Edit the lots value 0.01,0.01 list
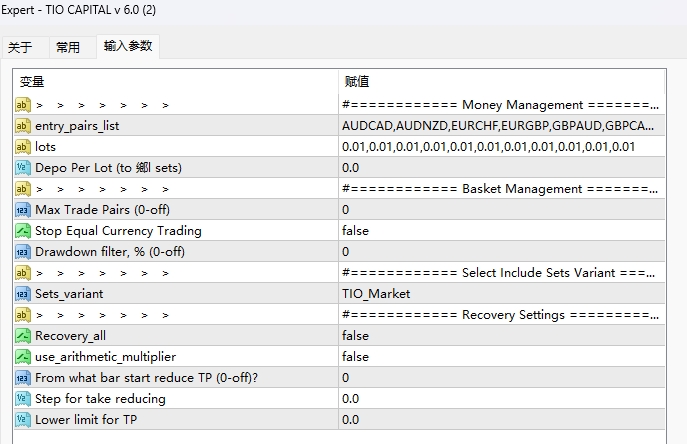687x444 pixels. (502, 147)
